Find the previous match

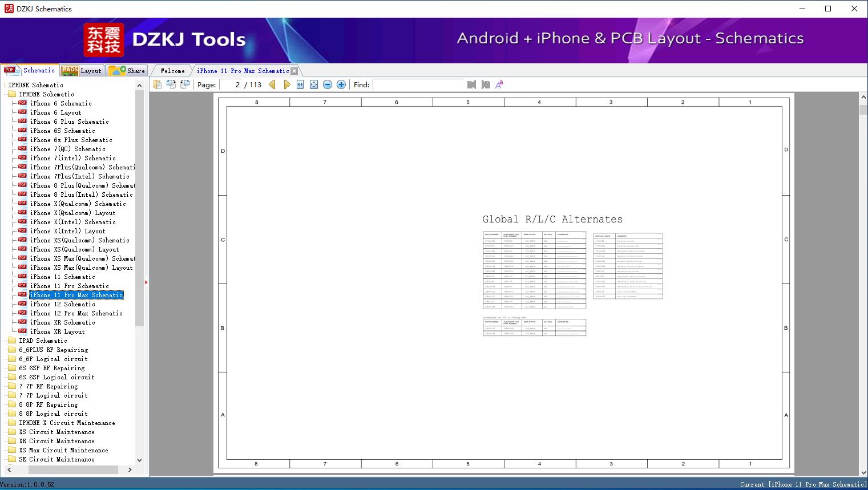pos(471,84)
